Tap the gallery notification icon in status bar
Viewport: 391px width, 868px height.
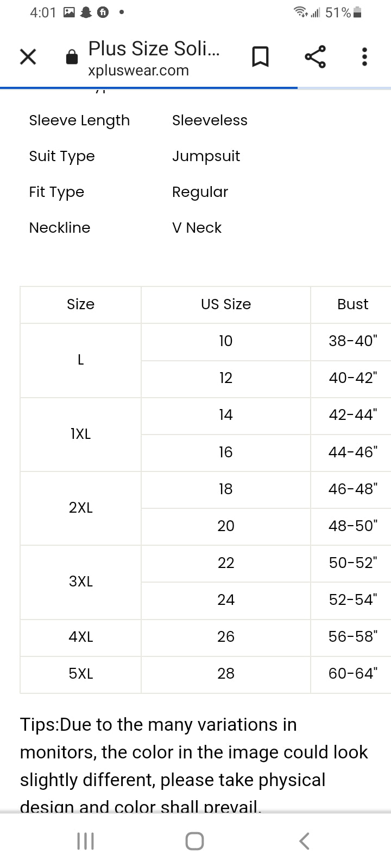coord(69,12)
